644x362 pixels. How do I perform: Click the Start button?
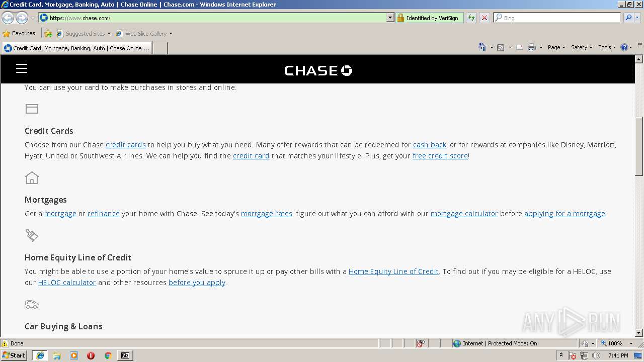click(14, 355)
